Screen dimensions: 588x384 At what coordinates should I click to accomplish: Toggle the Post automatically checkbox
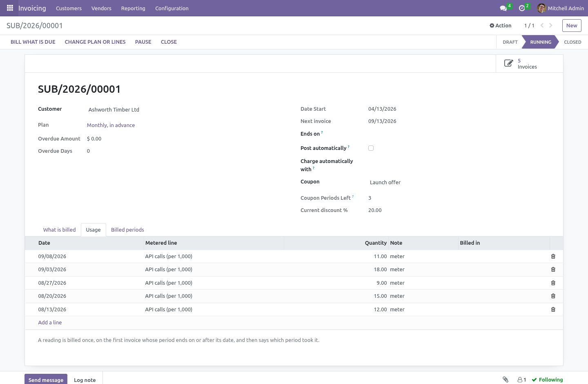371,148
